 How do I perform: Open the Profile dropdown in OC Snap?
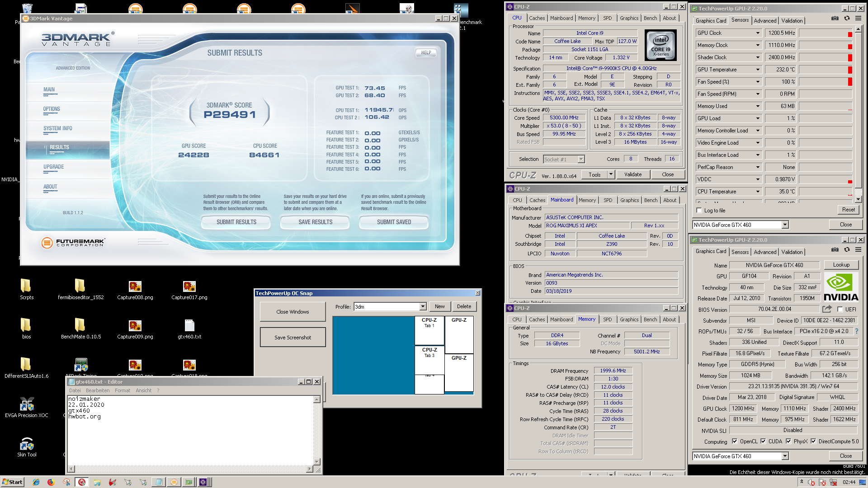pos(423,307)
